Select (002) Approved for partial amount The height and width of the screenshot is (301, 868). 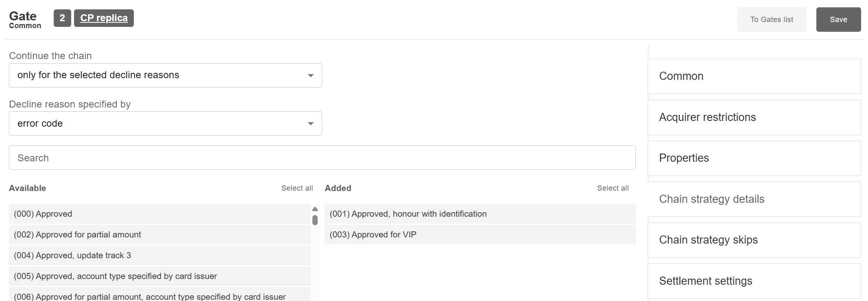pyautogui.click(x=159, y=235)
